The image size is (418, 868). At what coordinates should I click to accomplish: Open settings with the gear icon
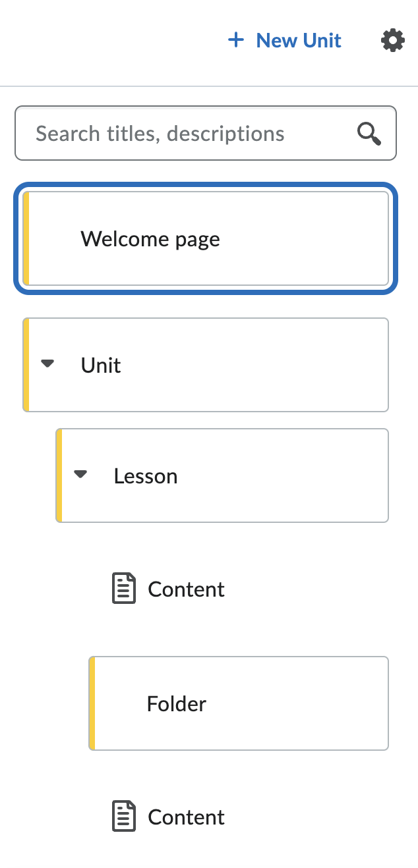(x=392, y=41)
